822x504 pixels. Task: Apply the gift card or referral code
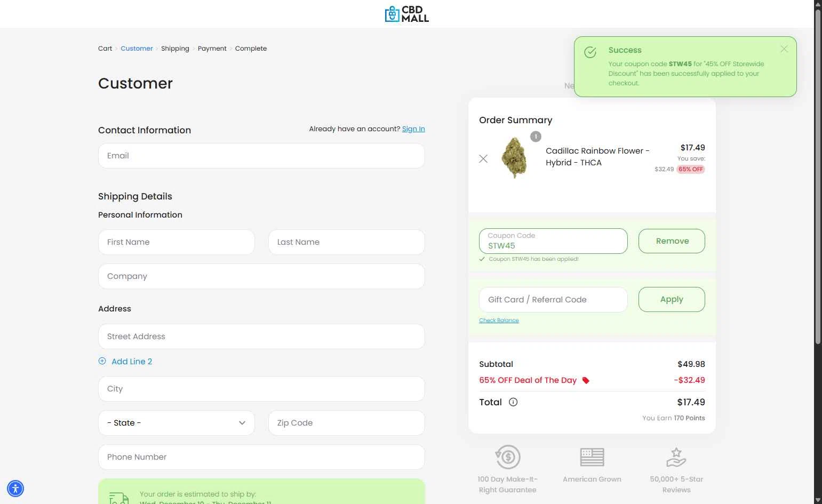[x=672, y=299]
